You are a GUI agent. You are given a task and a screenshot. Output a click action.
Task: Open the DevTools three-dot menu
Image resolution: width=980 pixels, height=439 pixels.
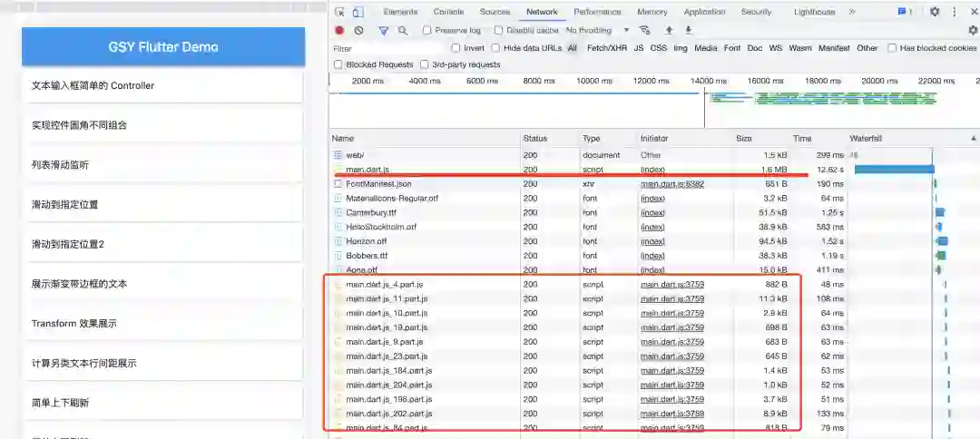954,12
